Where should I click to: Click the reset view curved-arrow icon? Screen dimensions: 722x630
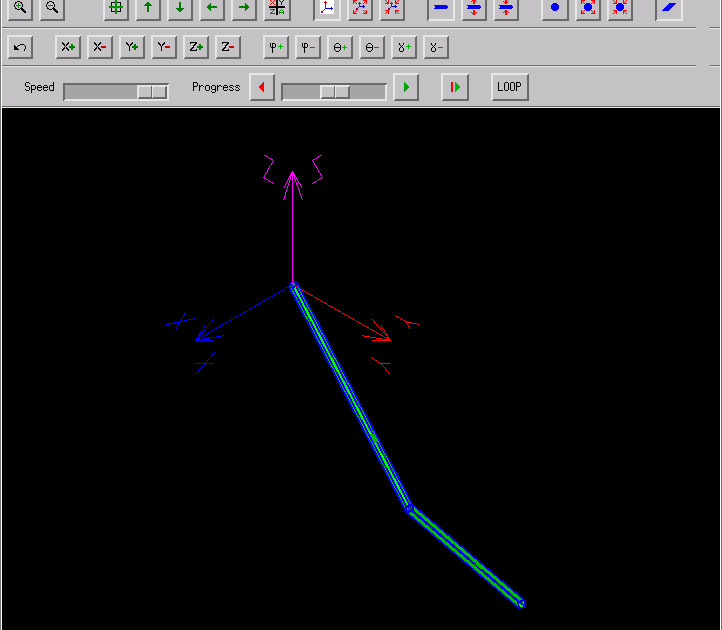point(20,47)
